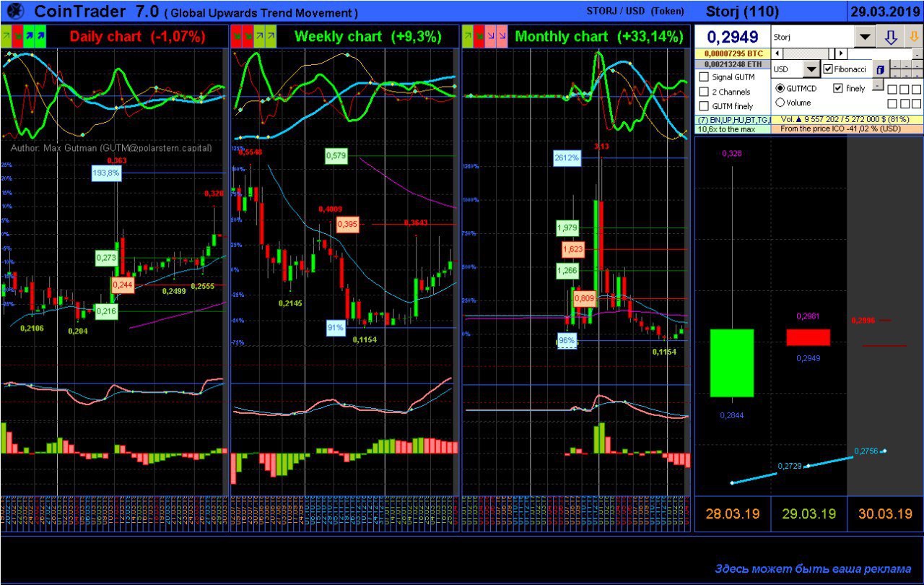Click the scrollbar right arrow under Storj box
924x585 pixels.
point(841,53)
